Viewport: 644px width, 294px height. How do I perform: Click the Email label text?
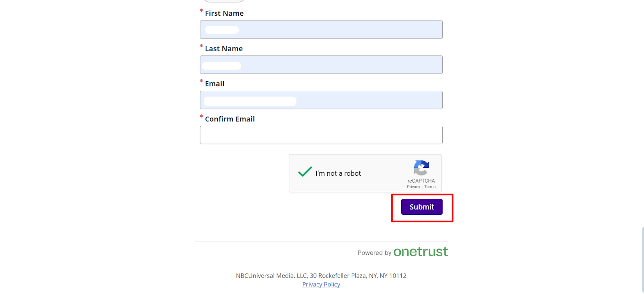pyautogui.click(x=215, y=84)
